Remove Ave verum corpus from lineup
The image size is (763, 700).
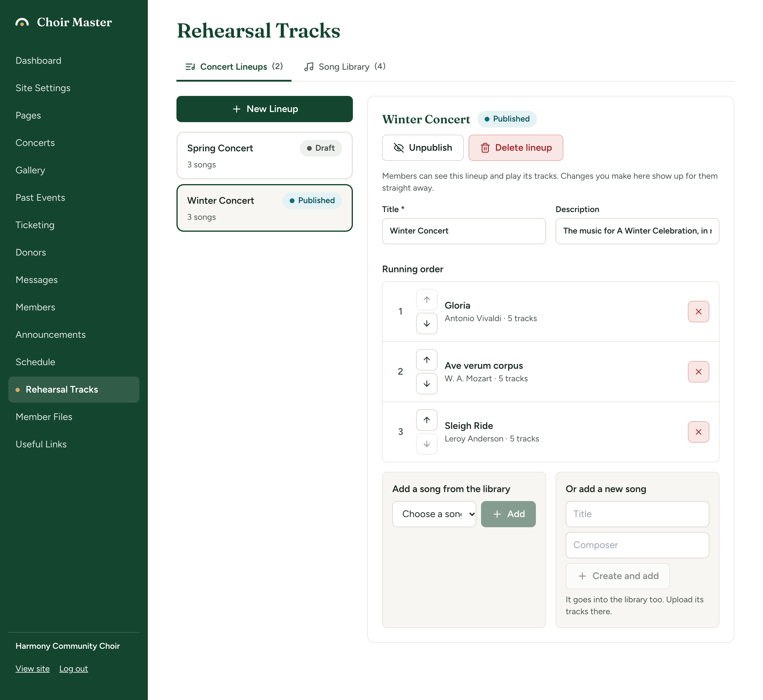(x=699, y=372)
